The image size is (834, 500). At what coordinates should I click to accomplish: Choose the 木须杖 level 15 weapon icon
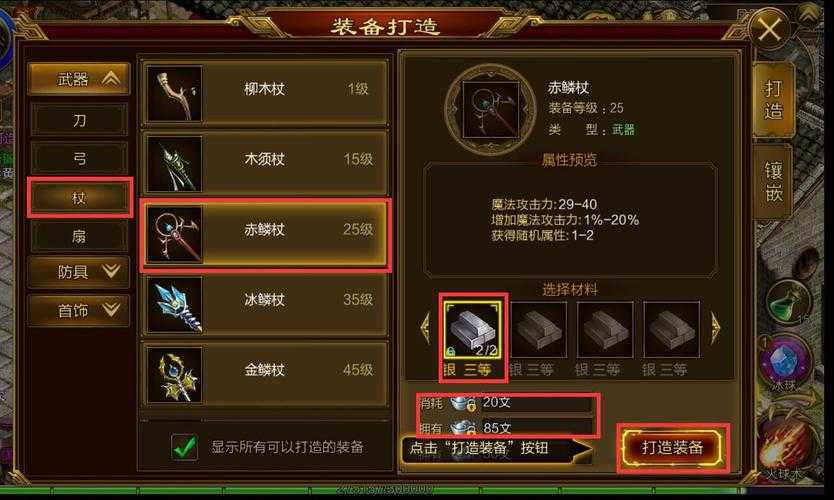point(175,163)
